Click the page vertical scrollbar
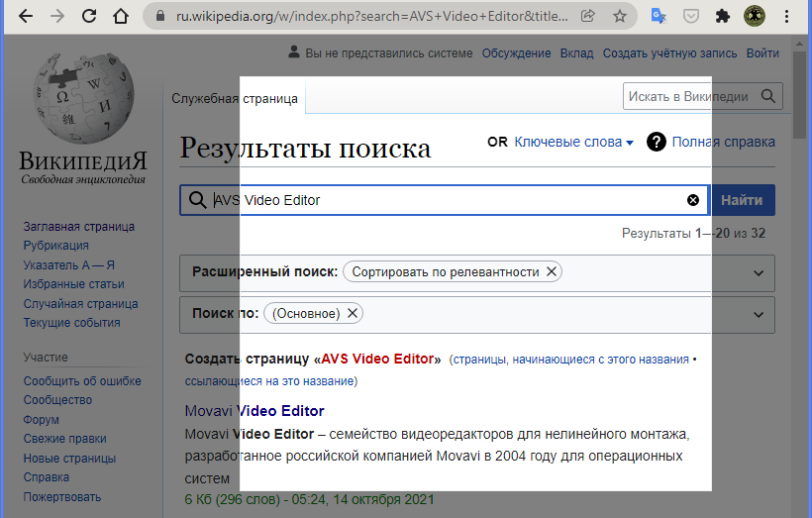This screenshot has width=812, height=518. (x=800, y=96)
